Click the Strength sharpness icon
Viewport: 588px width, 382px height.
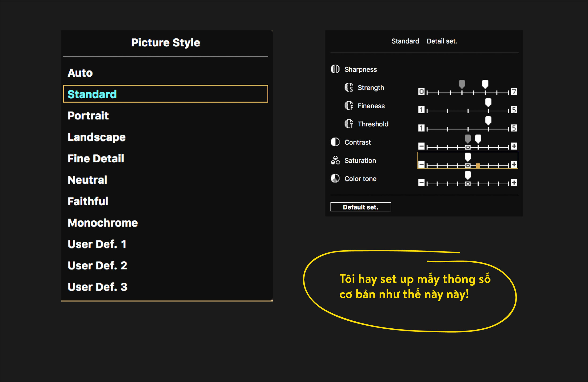tap(349, 87)
